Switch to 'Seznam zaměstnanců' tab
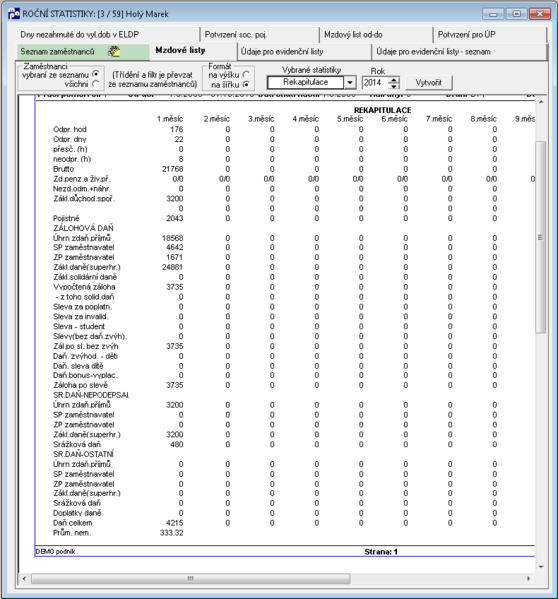The image size is (558, 599). pyautogui.click(x=83, y=52)
